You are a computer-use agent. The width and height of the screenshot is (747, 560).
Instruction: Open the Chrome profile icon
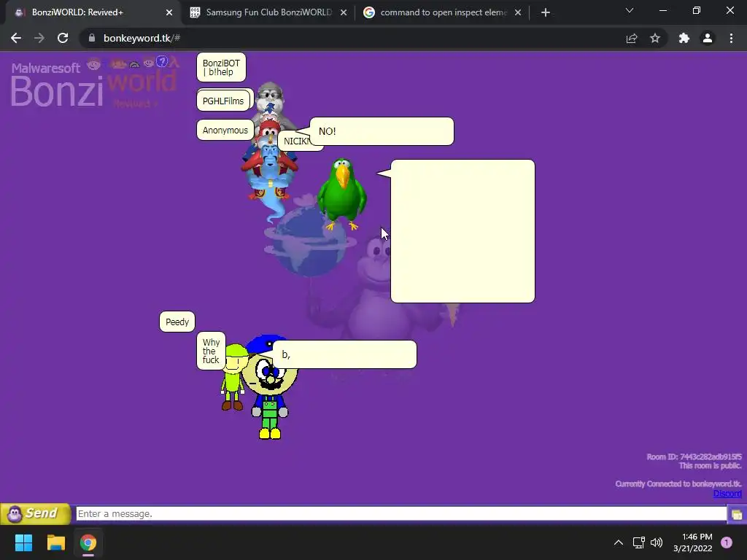708,38
